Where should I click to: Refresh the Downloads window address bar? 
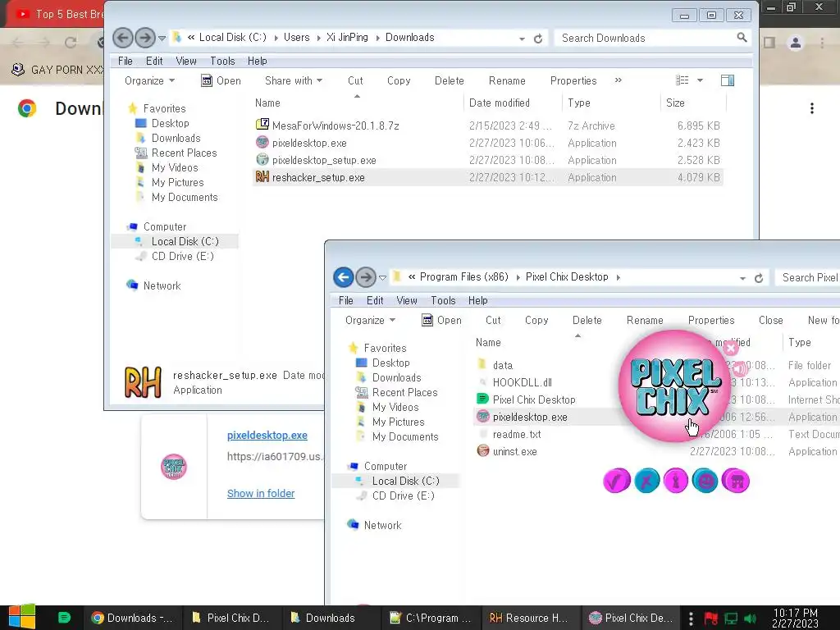pos(538,39)
